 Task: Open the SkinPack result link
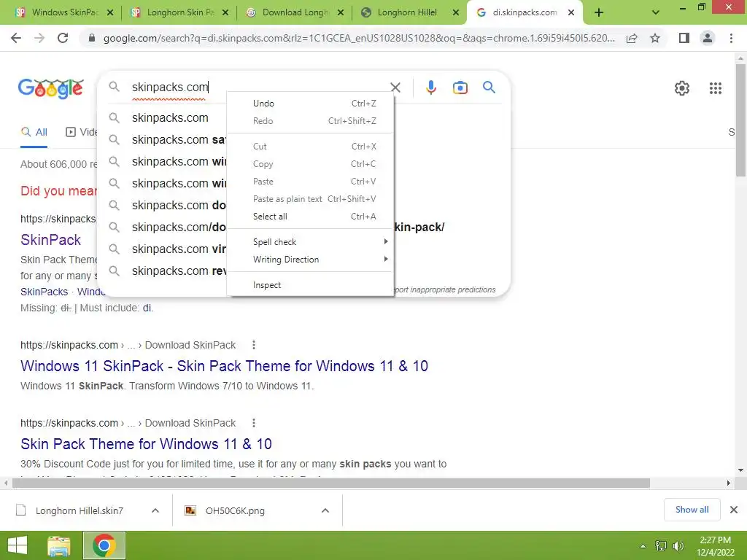pos(50,239)
